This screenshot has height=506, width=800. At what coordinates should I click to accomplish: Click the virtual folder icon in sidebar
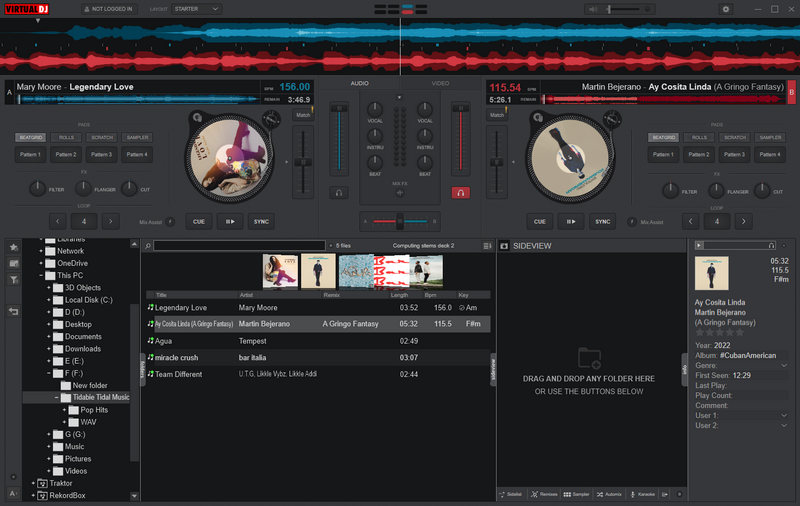tap(14, 263)
